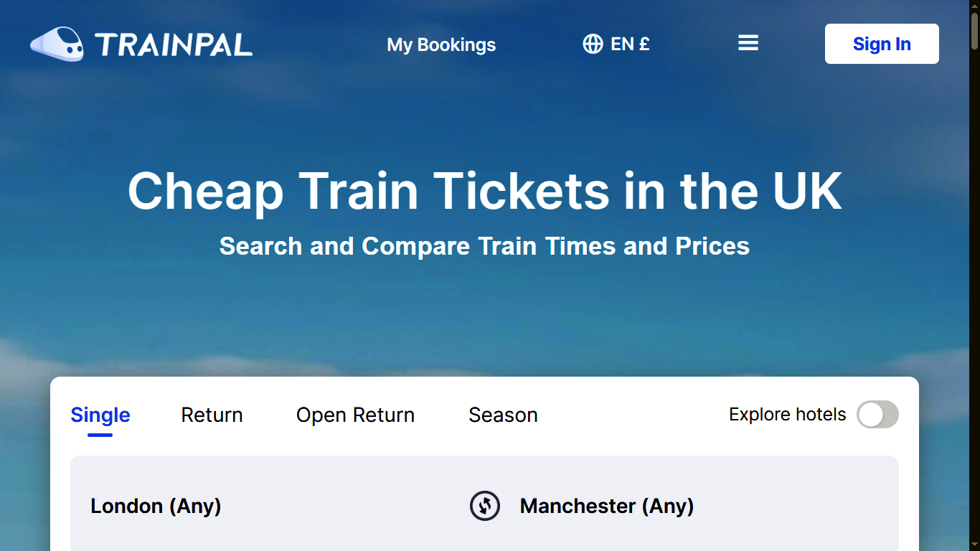Image resolution: width=980 pixels, height=551 pixels.
Task: Click the globe language icon
Action: click(593, 44)
